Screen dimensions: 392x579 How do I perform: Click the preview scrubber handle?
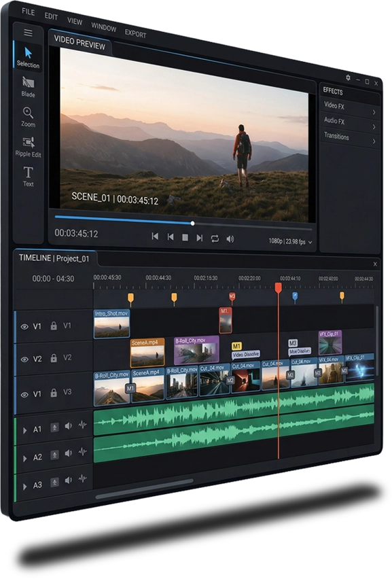click(193, 224)
